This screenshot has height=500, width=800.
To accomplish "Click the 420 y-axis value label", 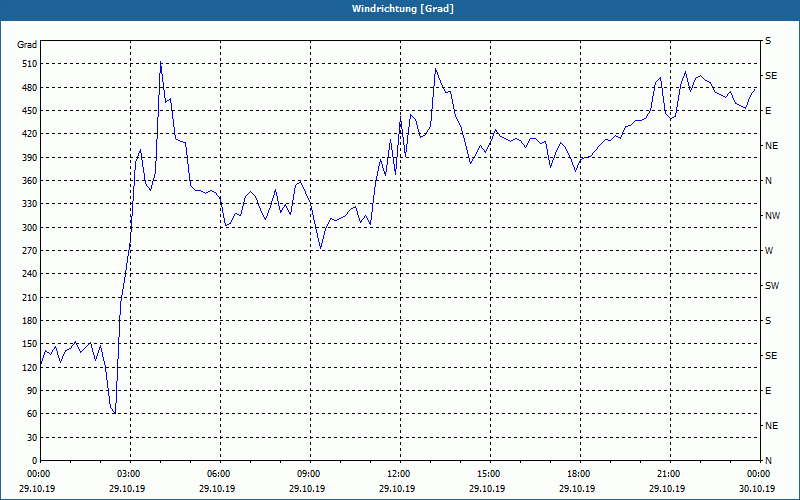I will (31, 134).
